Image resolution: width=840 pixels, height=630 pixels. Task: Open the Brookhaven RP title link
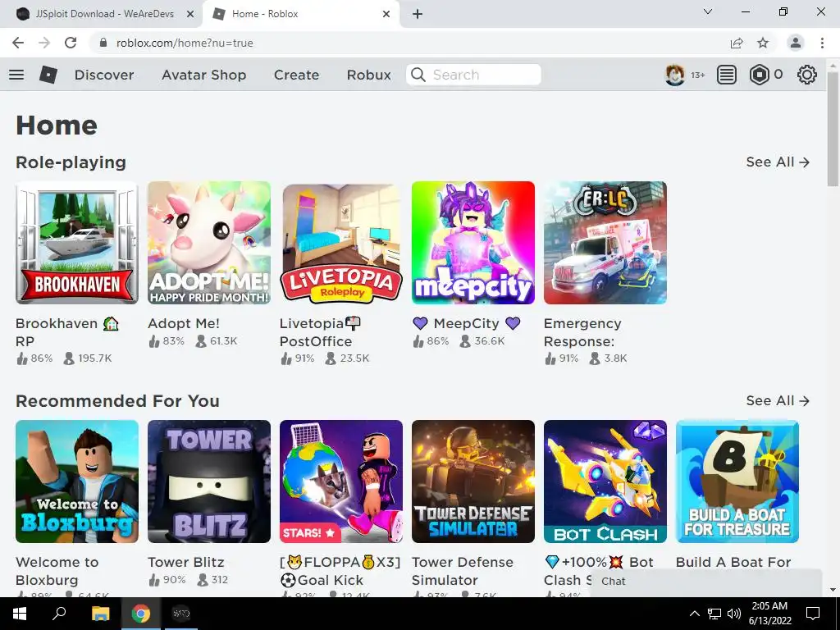pyautogui.click(x=67, y=332)
